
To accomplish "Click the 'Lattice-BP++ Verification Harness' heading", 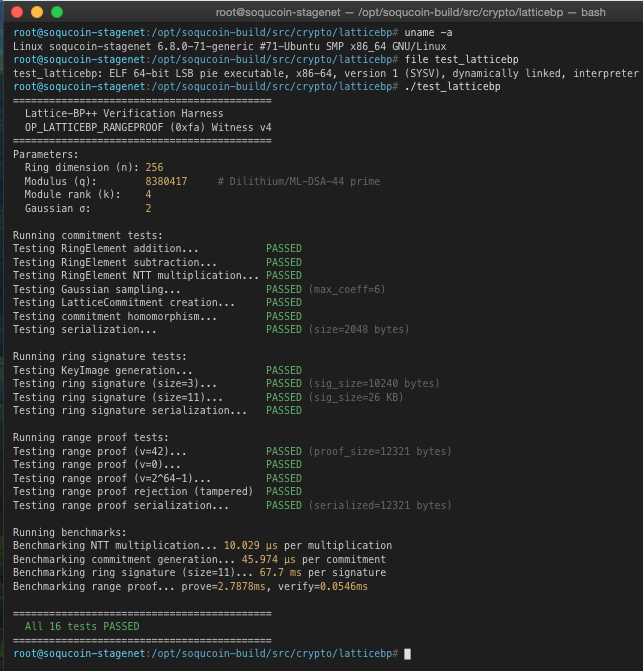I will 124,113.
